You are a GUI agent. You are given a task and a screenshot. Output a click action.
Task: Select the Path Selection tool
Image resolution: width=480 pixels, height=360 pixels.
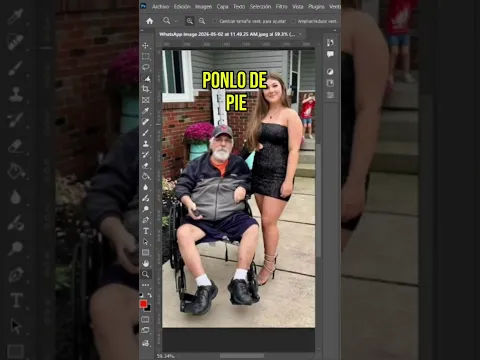(x=146, y=242)
